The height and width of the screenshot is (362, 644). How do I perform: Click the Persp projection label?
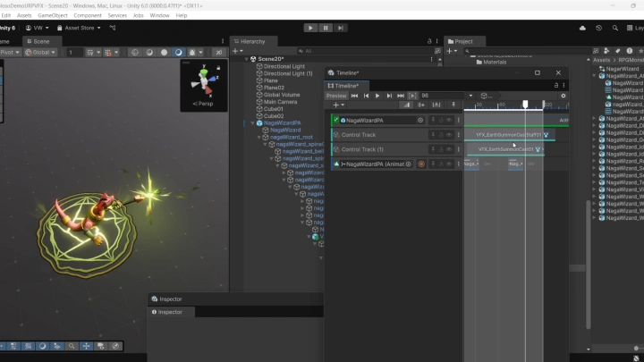tap(203, 104)
